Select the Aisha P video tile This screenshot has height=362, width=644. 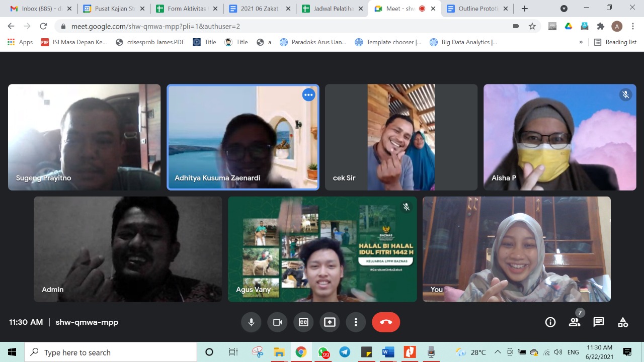[x=559, y=137]
